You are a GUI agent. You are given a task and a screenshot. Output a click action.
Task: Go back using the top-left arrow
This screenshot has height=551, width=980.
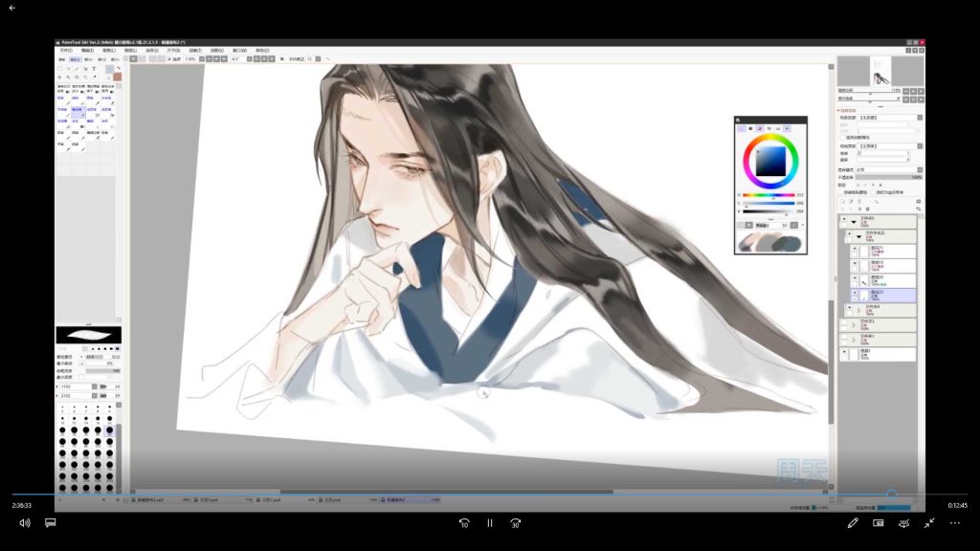[12, 8]
